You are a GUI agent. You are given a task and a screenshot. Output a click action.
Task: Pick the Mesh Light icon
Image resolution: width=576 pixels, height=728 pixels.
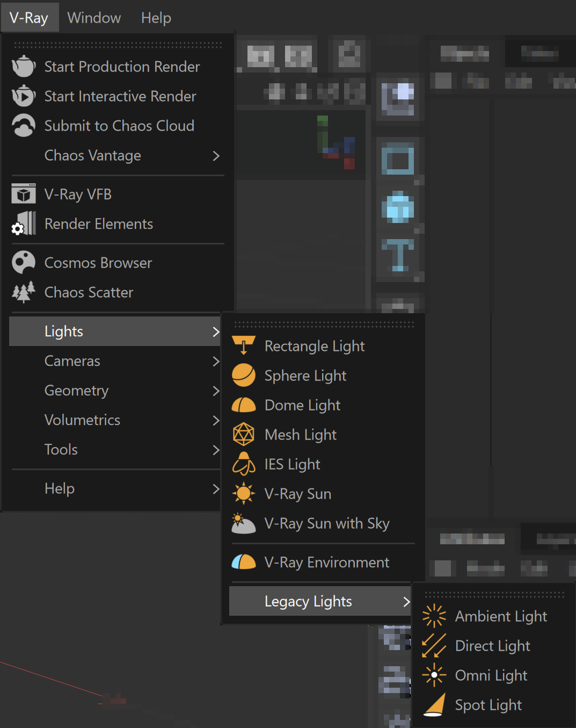244,435
